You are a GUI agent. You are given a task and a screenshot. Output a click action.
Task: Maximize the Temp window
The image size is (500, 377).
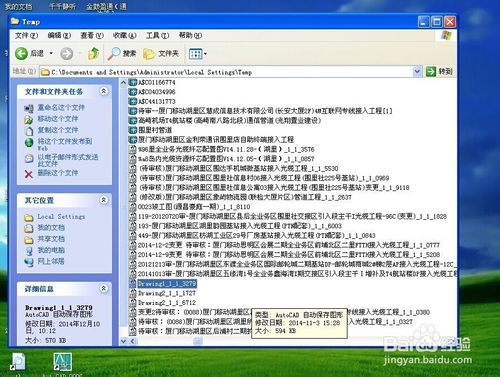(437, 22)
